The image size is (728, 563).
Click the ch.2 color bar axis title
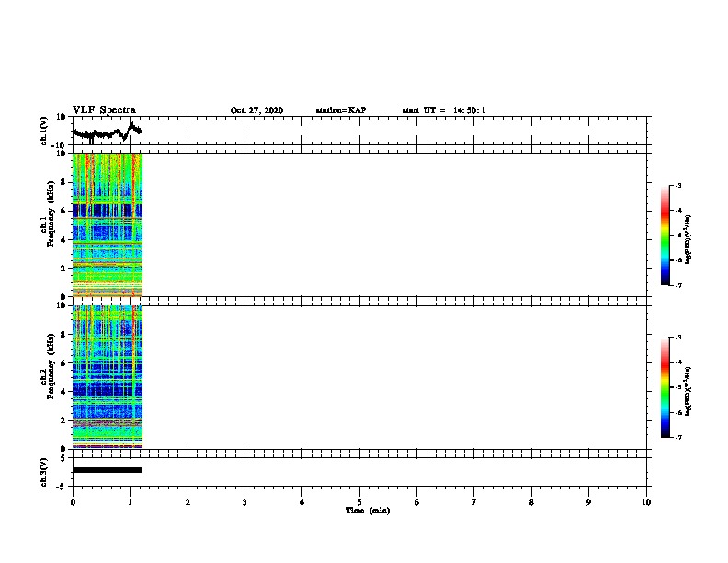click(688, 391)
